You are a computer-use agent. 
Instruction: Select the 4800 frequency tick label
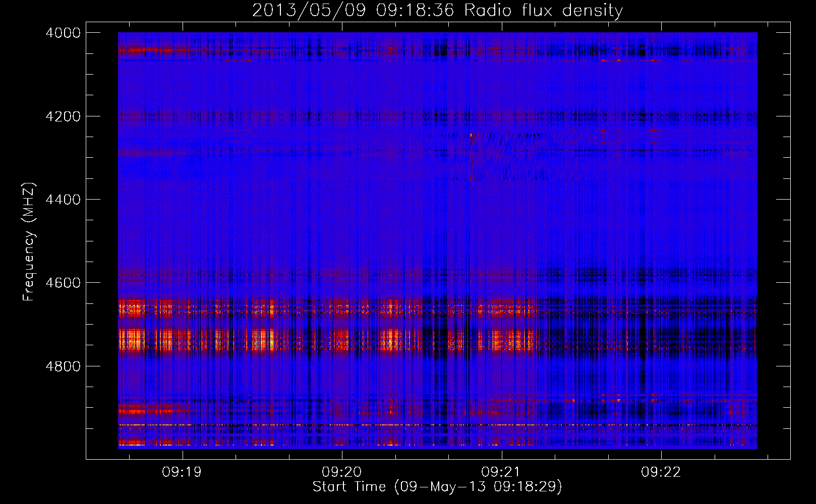point(63,366)
